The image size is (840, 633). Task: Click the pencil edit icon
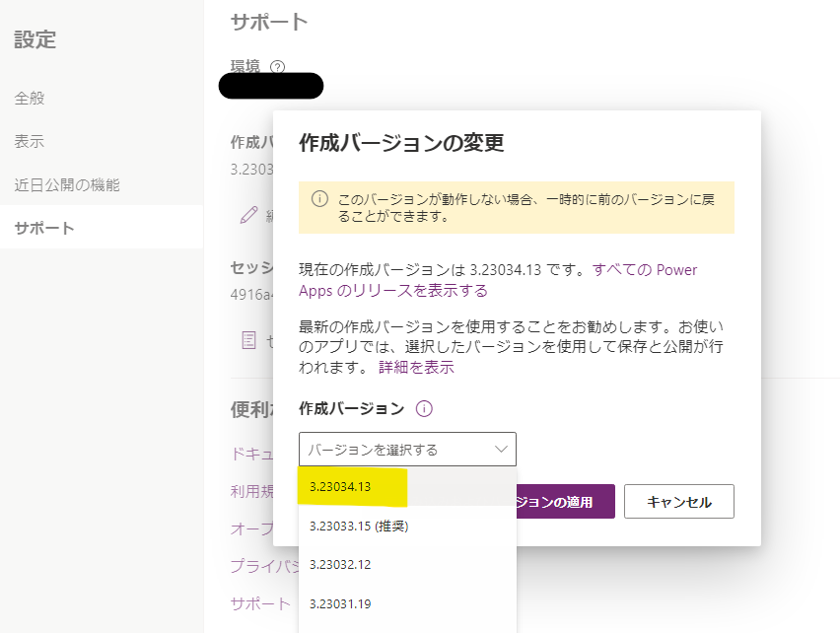[x=248, y=216]
